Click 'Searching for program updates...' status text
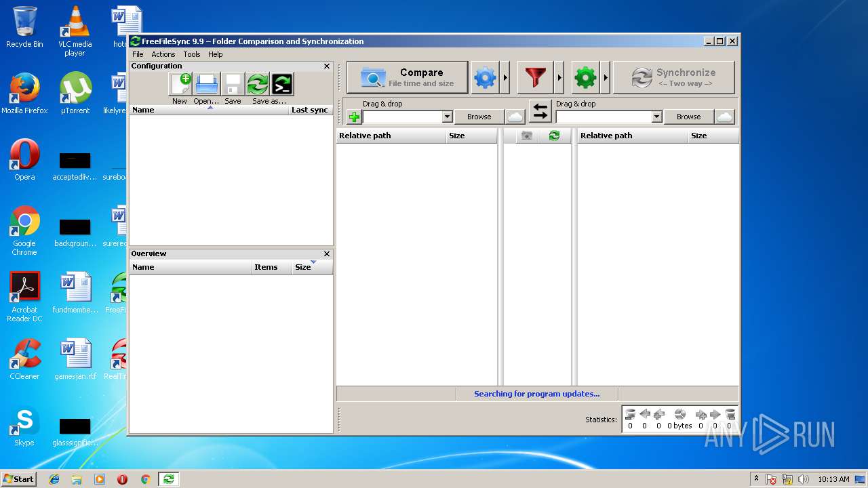 coord(537,394)
